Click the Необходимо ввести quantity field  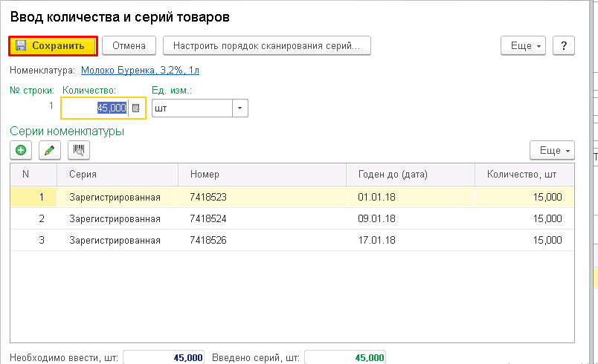164,357
